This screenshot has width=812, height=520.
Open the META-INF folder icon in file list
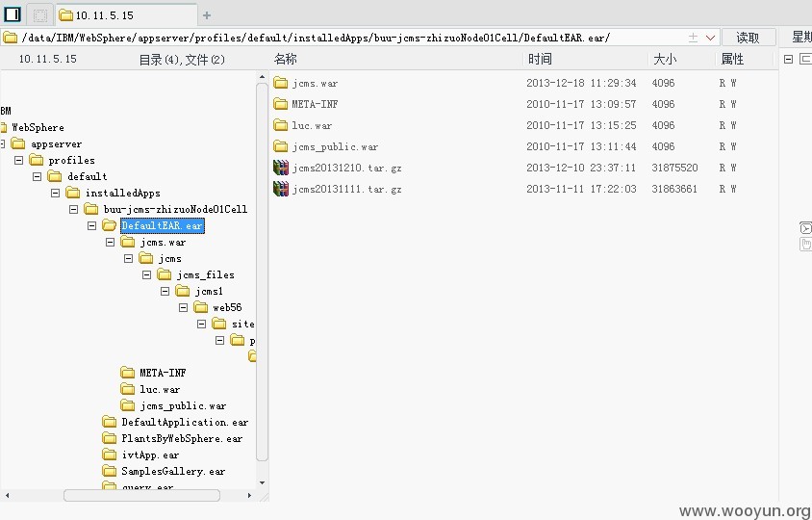click(280, 104)
